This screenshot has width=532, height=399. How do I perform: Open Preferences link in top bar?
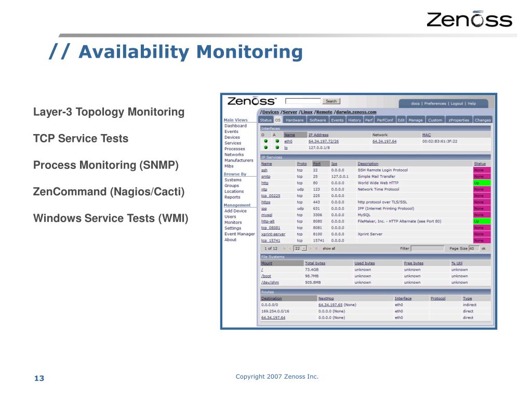(x=435, y=103)
